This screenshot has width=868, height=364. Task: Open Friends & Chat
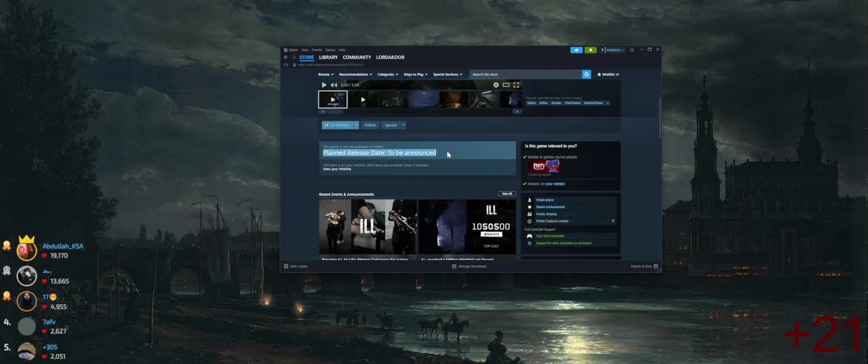(x=644, y=266)
